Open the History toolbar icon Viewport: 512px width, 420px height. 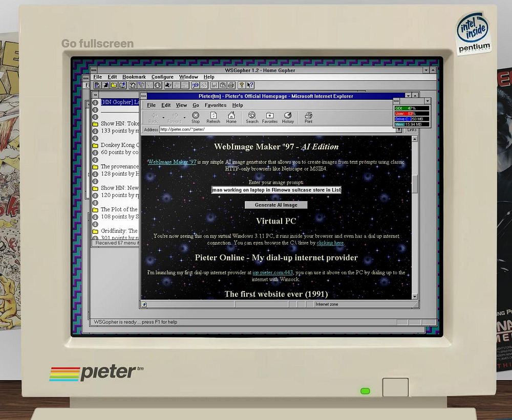tap(288, 118)
